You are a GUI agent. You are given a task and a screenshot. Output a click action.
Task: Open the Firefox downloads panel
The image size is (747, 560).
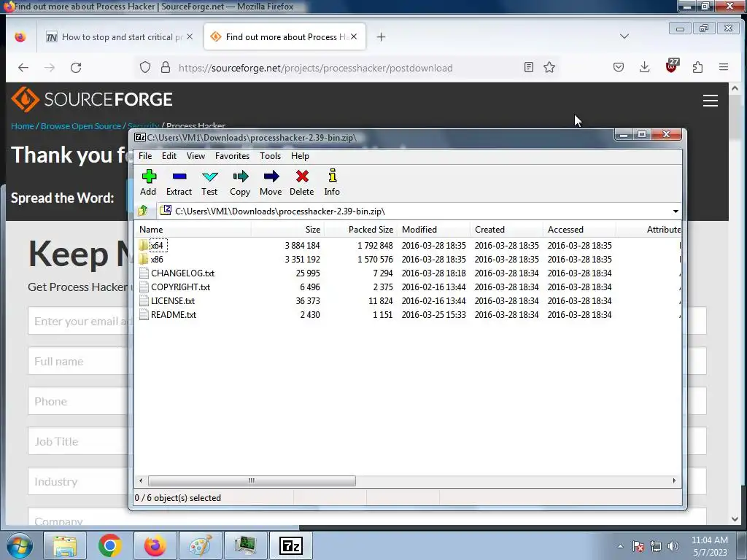(x=645, y=68)
